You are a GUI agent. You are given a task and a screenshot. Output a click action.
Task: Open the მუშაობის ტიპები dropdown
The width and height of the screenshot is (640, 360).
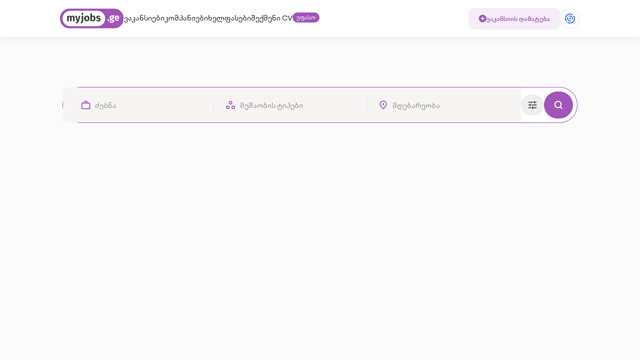[x=291, y=105]
